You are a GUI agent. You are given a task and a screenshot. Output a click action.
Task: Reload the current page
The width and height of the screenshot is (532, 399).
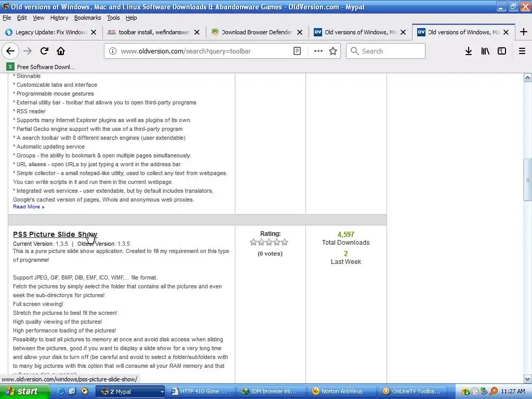pos(44,51)
